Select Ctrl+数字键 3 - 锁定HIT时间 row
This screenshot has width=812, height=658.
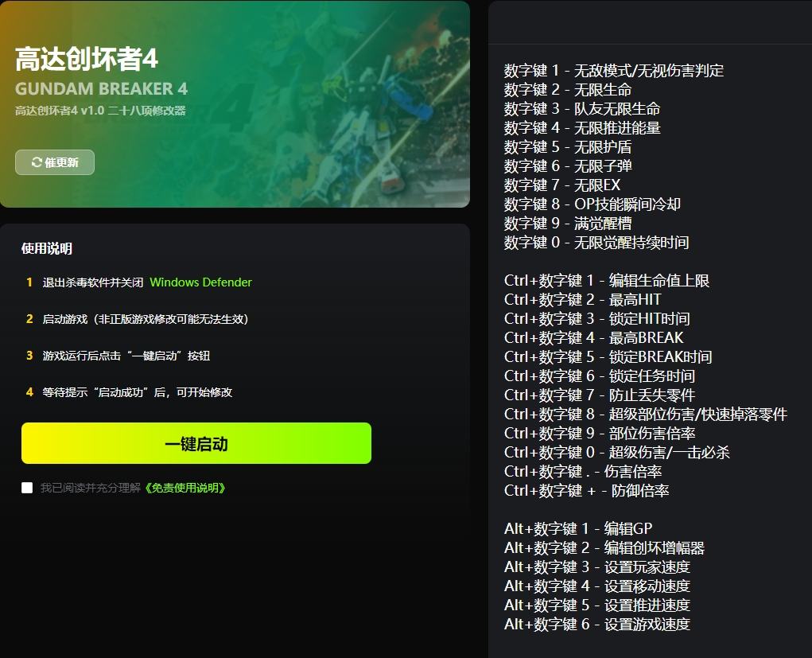coord(597,318)
